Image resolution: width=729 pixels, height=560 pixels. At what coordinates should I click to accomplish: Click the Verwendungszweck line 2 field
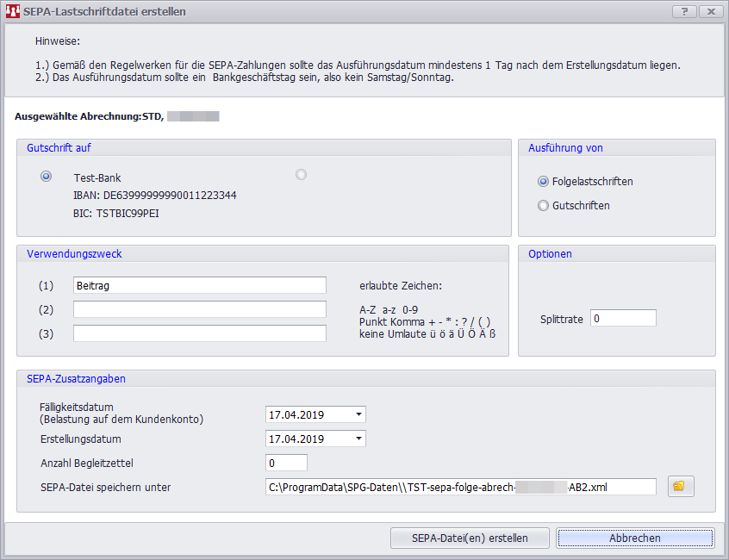(x=199, y=309)
